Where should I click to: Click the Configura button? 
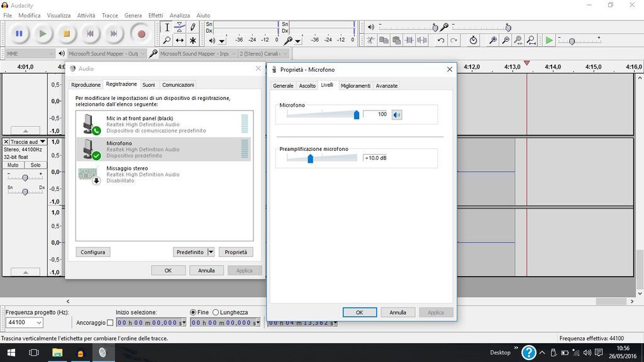[92, 252]
